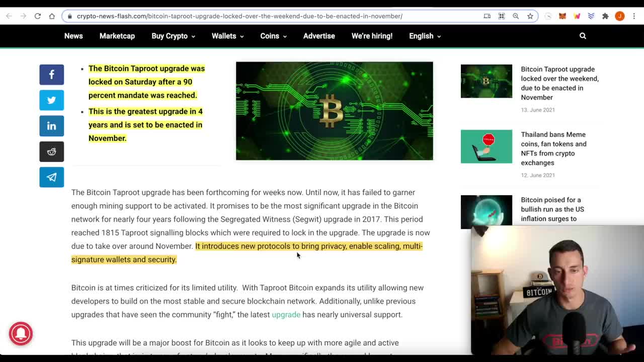Open the browser three-dot menu
644x362 pixels.
pos(634,16)
